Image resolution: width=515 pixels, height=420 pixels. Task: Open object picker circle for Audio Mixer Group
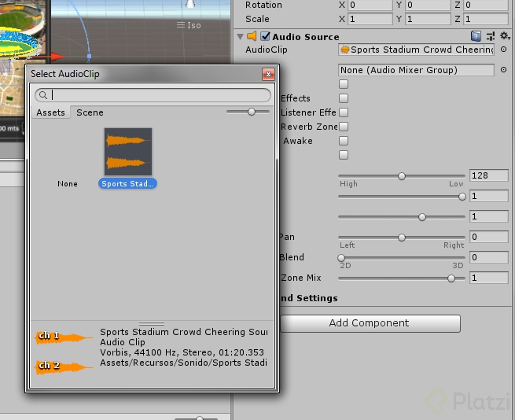[503, 70]
